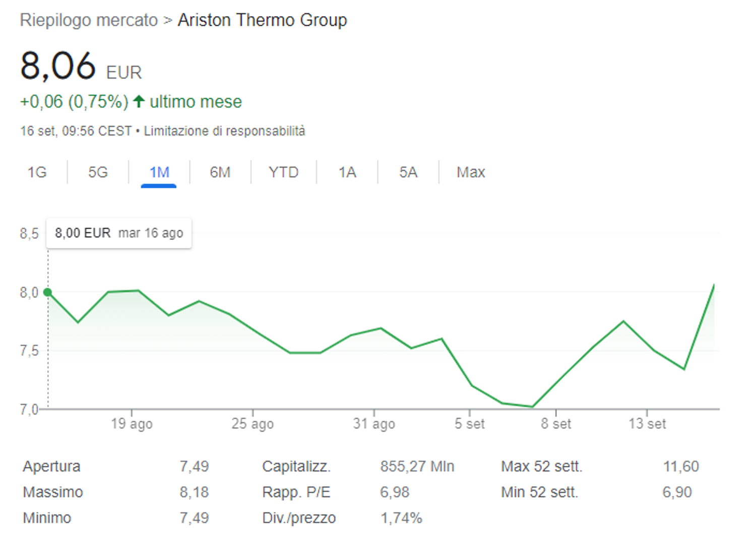Select the active 1M range tab
The image size is (756, 541).
[159, 172]
